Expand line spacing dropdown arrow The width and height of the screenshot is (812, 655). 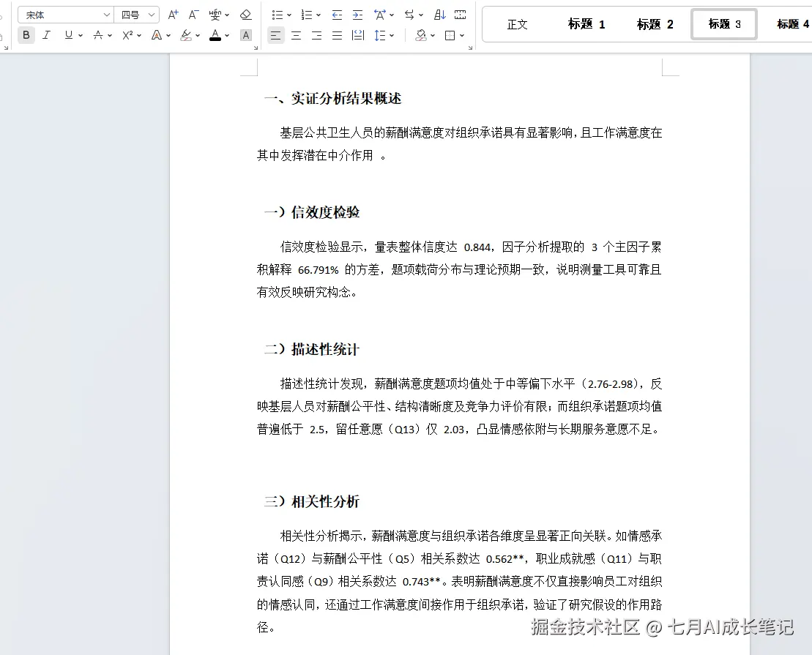click(392, 36)
